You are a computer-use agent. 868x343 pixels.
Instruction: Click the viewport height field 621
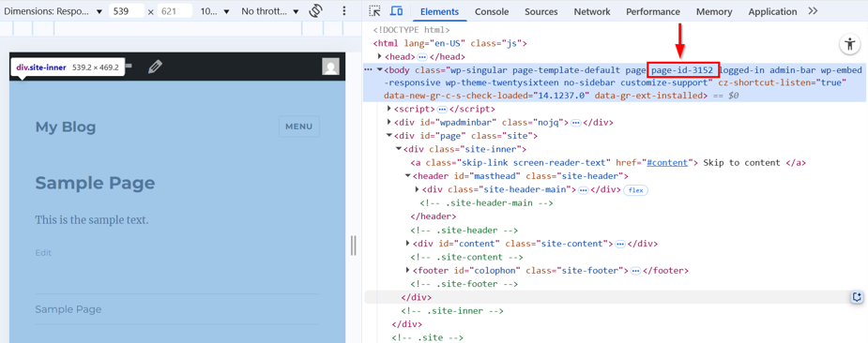click(175, 11)
